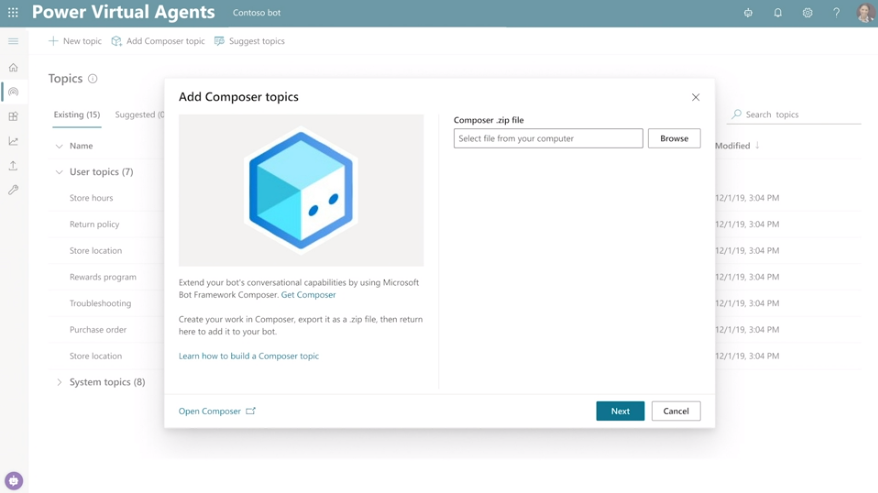This screenshot has width=878, height=493.
Task: Click the Modified column header
Action: pos(732,145)
